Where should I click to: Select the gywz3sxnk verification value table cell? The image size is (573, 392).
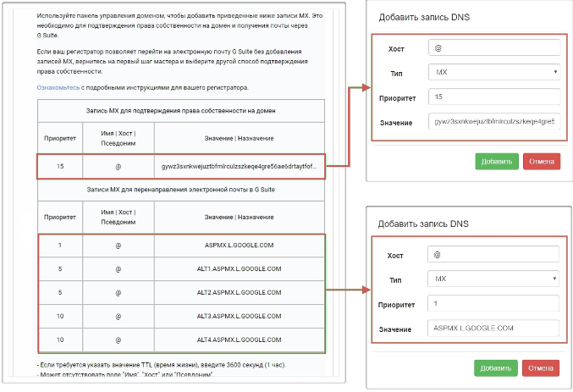point(239,166)
